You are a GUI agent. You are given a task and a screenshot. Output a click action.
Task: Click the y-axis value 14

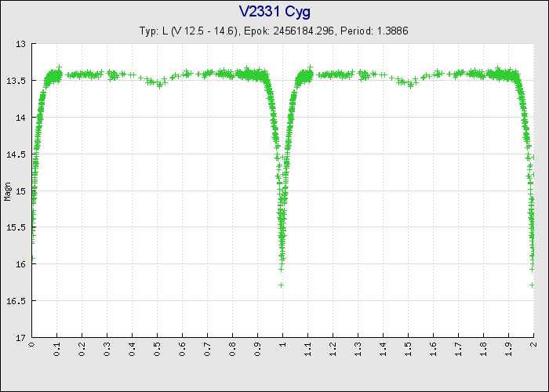click(x=21, y=118)
